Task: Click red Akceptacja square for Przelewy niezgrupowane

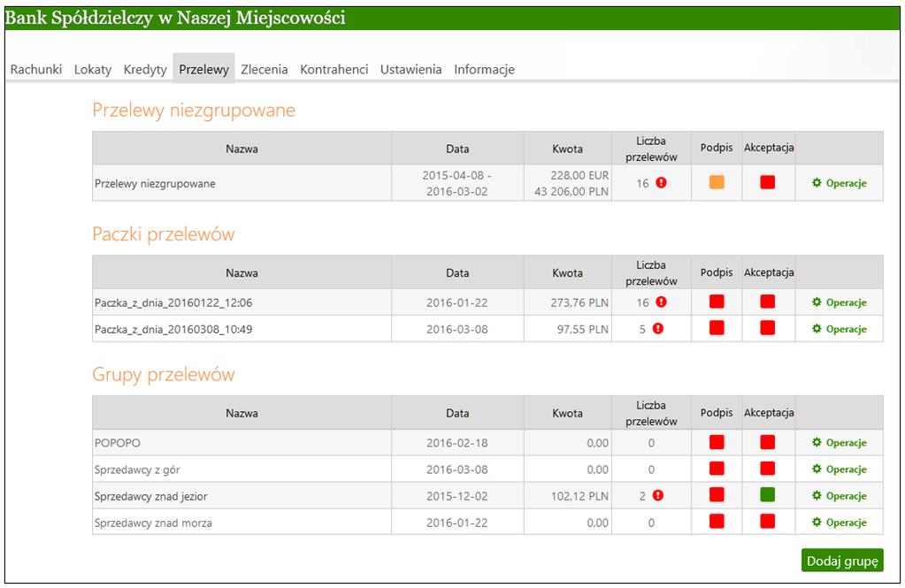Action: coord(768,182)
